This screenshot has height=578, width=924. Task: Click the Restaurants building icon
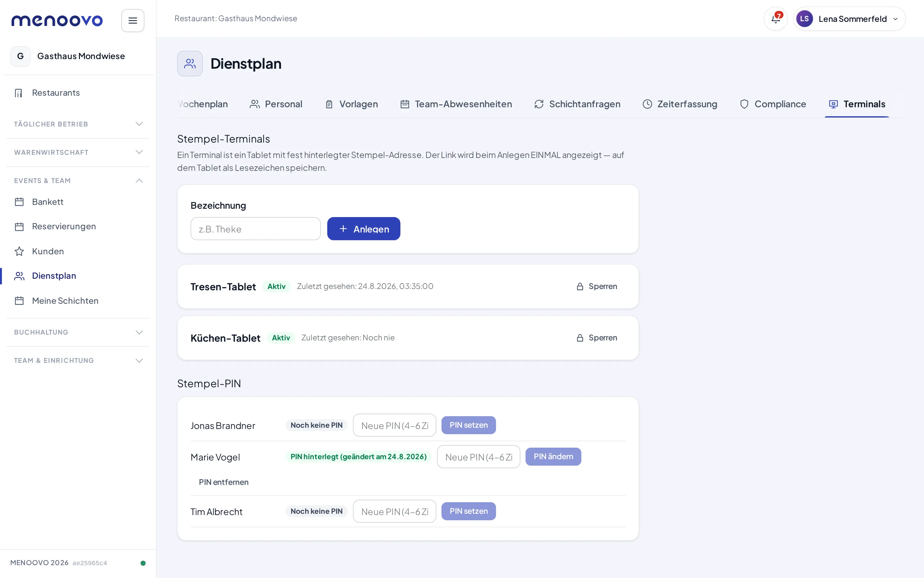pos(19,93)
